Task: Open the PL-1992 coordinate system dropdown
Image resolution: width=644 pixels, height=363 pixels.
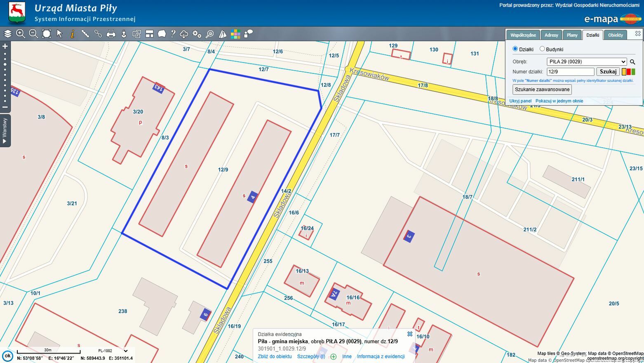Action: (113, 351)
